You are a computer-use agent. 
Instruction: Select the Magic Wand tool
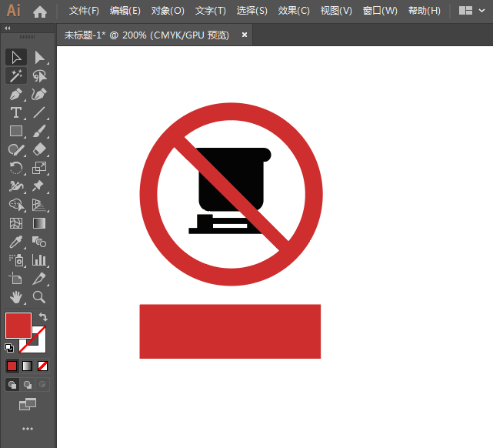16,75
